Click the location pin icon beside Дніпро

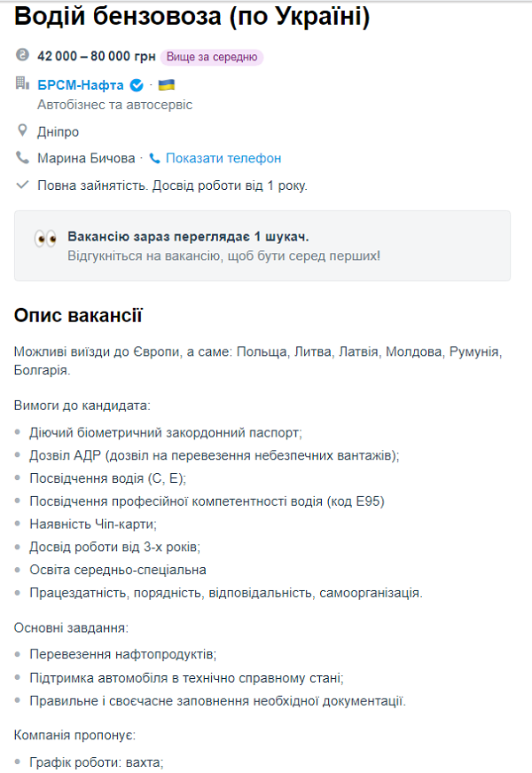(23, 131)
